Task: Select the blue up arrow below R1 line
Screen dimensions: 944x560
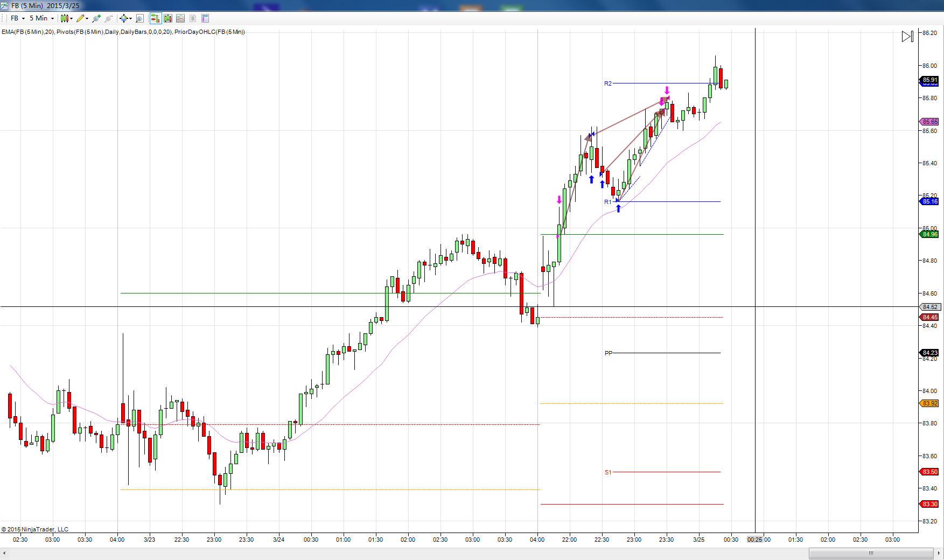Action: pyautogui.click(x=618, y=208)
